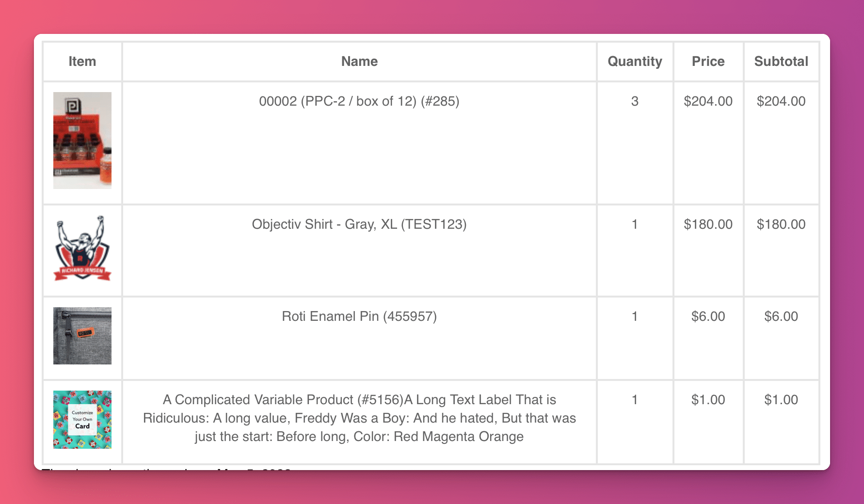Image resolution: width=864 pixels, height=504 pixels.
Task: Click the PPC-2 box product thumbnail
Action: coord(82,141)
